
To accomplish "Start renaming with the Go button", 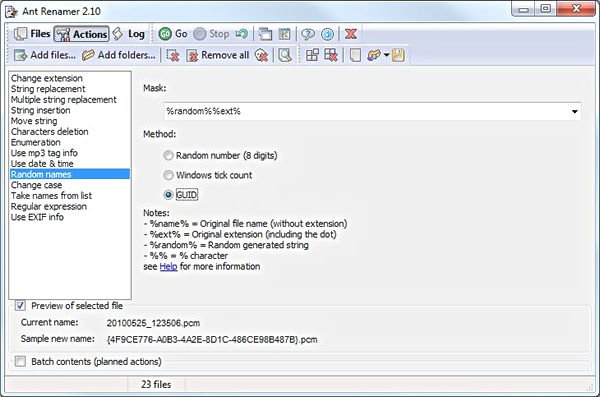I will tap(173, 34).
